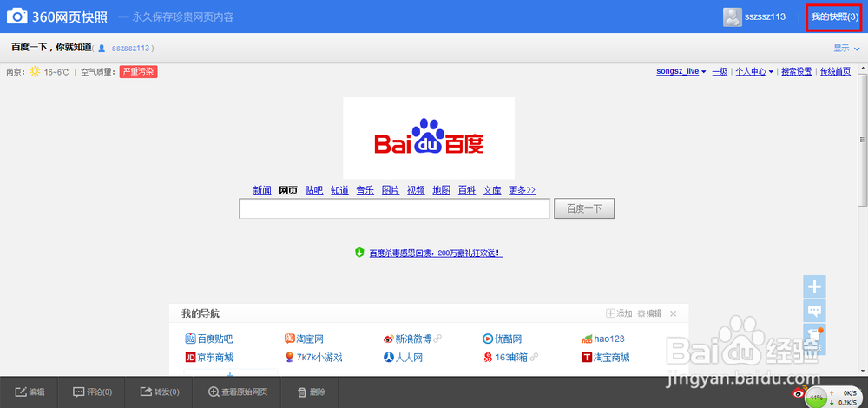Open 7k7k小游戏 navigation shortcut

point(313,358)
